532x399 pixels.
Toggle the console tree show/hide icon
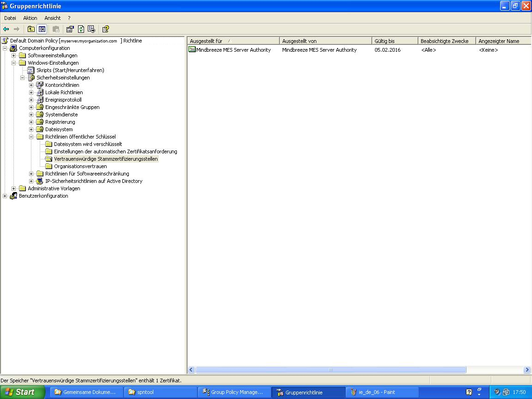[42, 29]
